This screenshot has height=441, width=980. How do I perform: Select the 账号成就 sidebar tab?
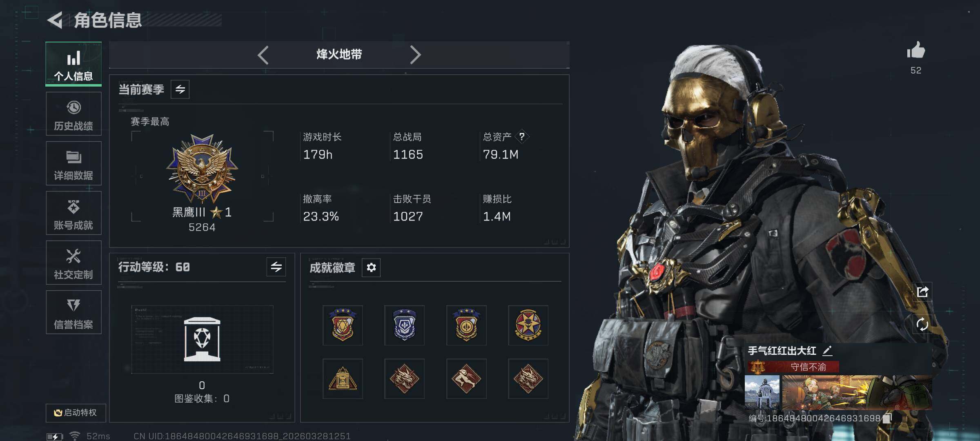click(x=73, y=213)
